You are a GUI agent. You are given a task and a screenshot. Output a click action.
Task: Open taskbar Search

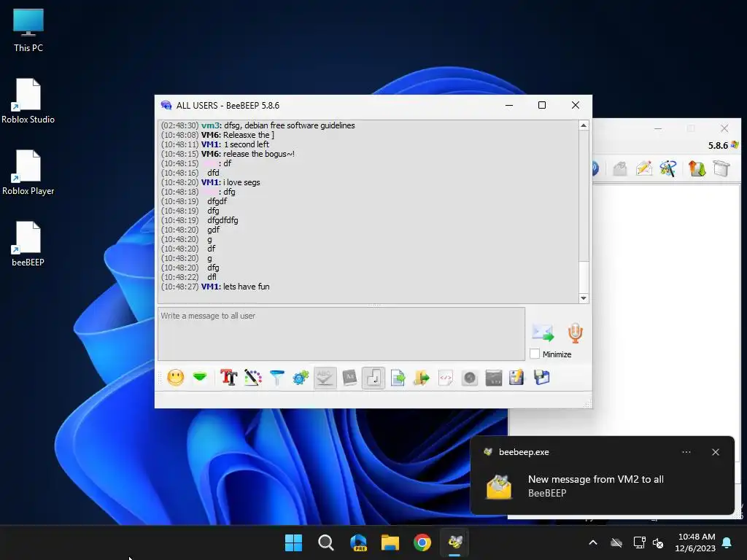[326, 542]
